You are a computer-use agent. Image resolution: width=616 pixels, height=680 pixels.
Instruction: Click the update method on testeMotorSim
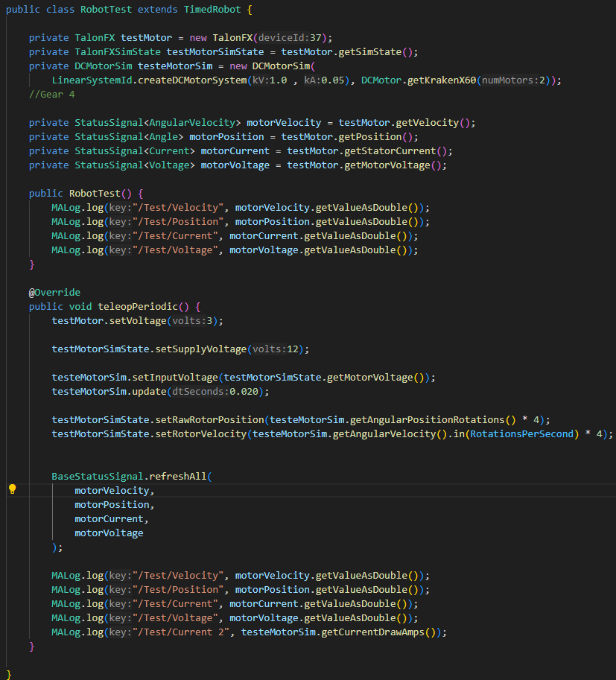[149, 392]
